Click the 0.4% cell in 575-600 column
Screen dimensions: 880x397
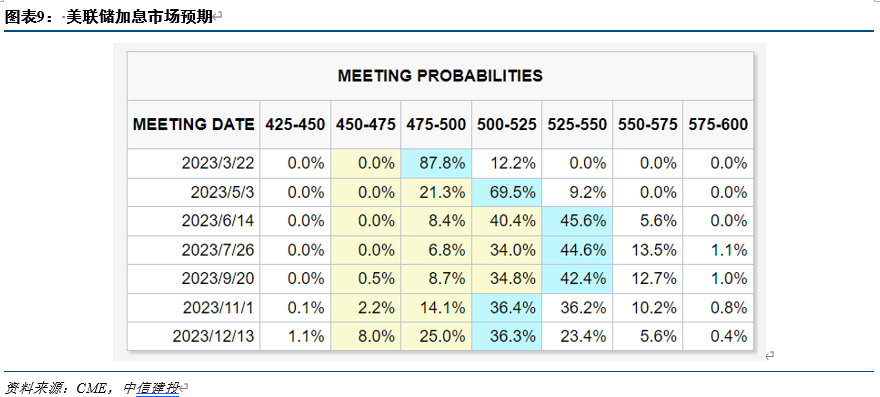tap(718, 336)
